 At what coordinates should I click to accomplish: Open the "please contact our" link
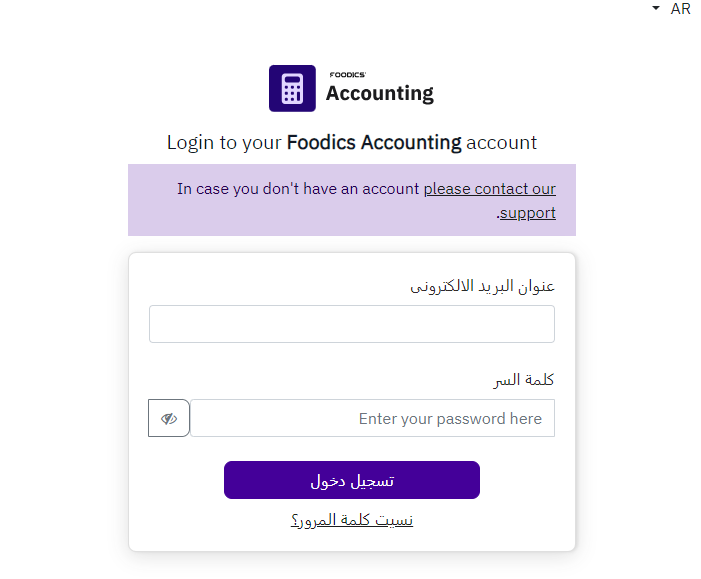pyautogui.click(x=489, y=188)
